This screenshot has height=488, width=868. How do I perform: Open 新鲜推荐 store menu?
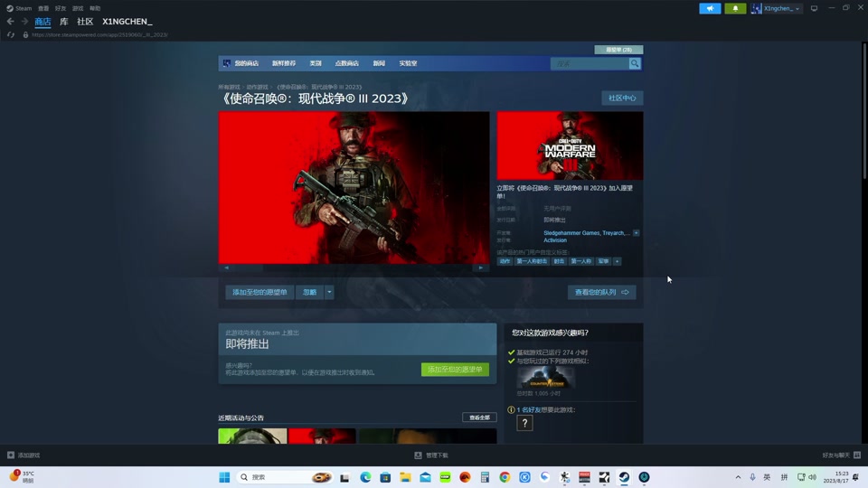284,63
